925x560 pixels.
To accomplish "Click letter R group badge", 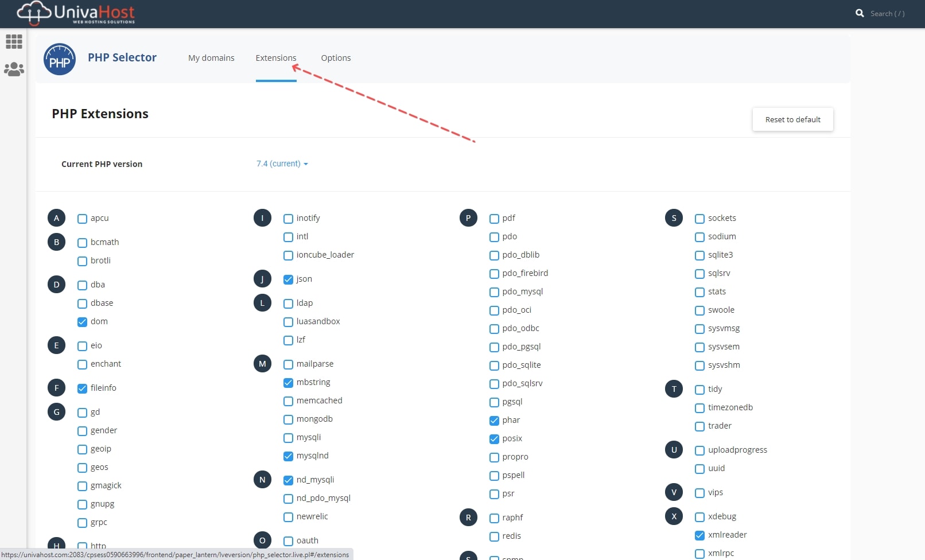I will pyautogui.click(x=468, y=518).
